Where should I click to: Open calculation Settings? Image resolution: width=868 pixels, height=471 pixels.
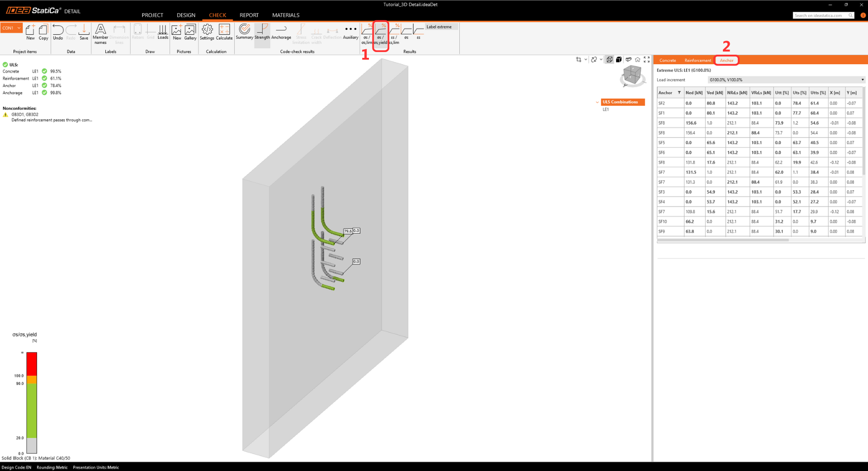click(207, 32)
